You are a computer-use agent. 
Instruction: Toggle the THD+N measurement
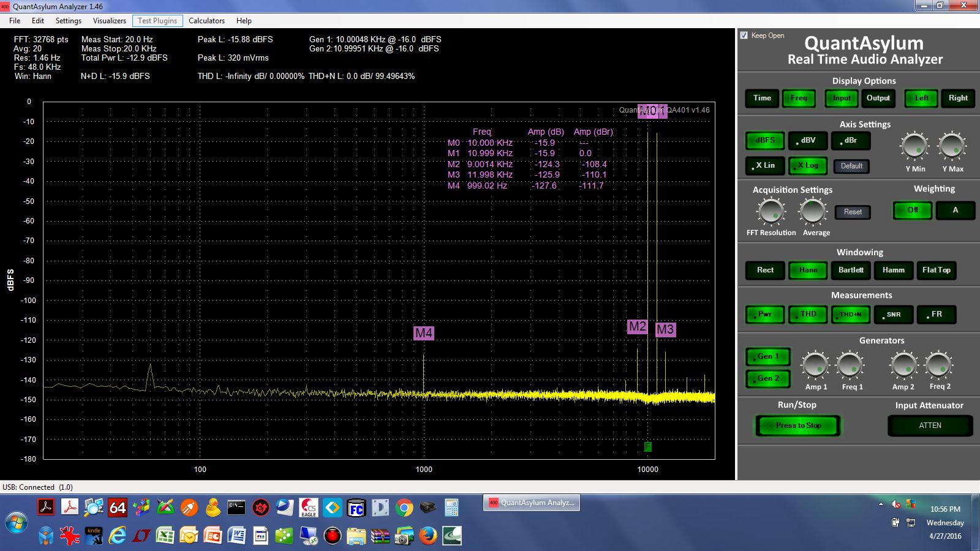(851, 315)
